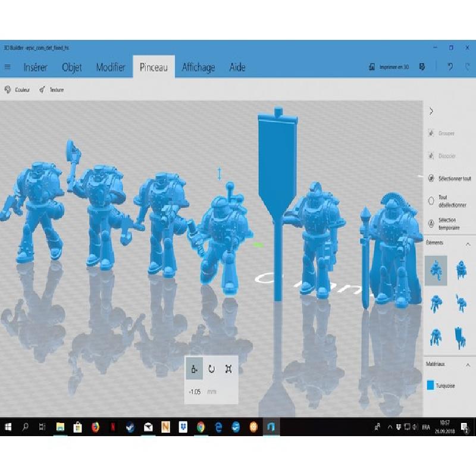Open Task View on the taskbar
This screenshot has height=476, width=476.
tap(42, 427)
